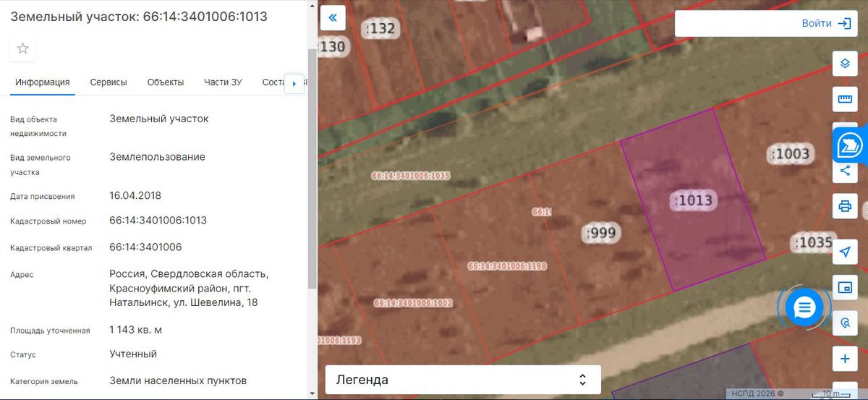
Task: Select parcel :1013 on the map
Action: (693, 200)
